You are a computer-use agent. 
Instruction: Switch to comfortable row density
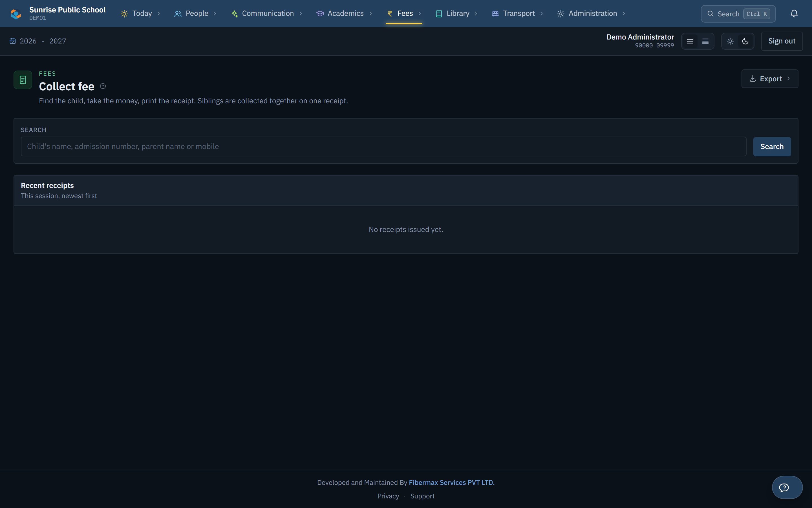pos(690,41)
